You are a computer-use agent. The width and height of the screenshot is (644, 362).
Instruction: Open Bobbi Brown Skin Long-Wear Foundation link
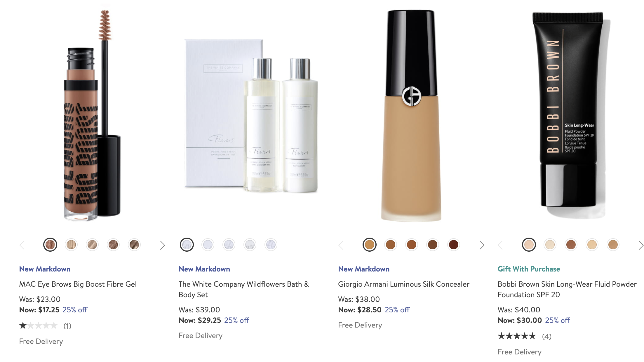click(x=567, y=289)
